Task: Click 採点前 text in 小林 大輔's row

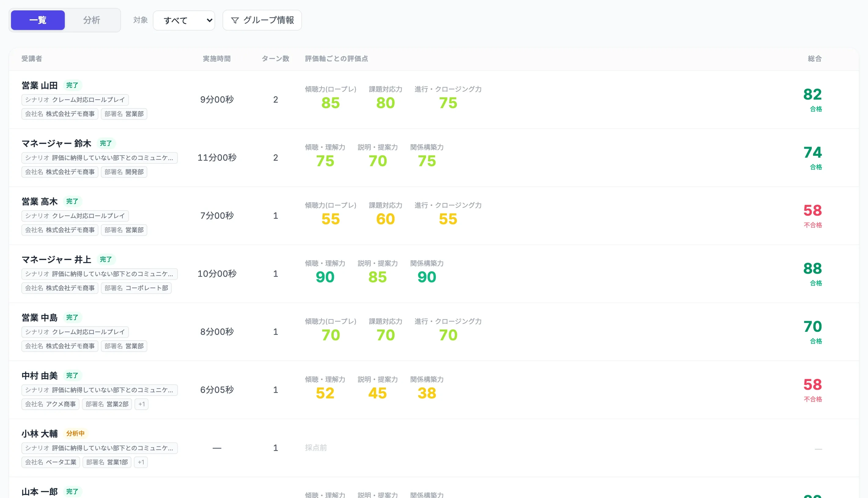Action: coord(316,448)
